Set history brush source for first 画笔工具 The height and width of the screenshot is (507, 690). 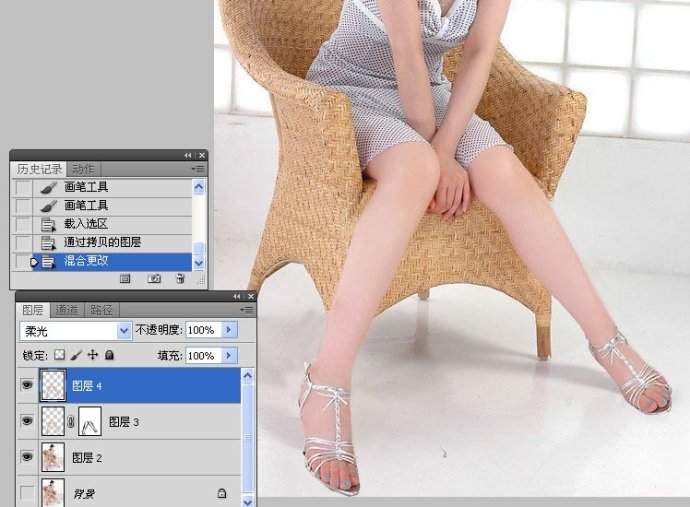(x=22, y=188)
